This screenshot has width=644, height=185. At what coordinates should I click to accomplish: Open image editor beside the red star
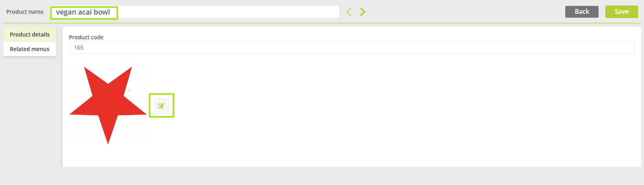click(161, 106)
